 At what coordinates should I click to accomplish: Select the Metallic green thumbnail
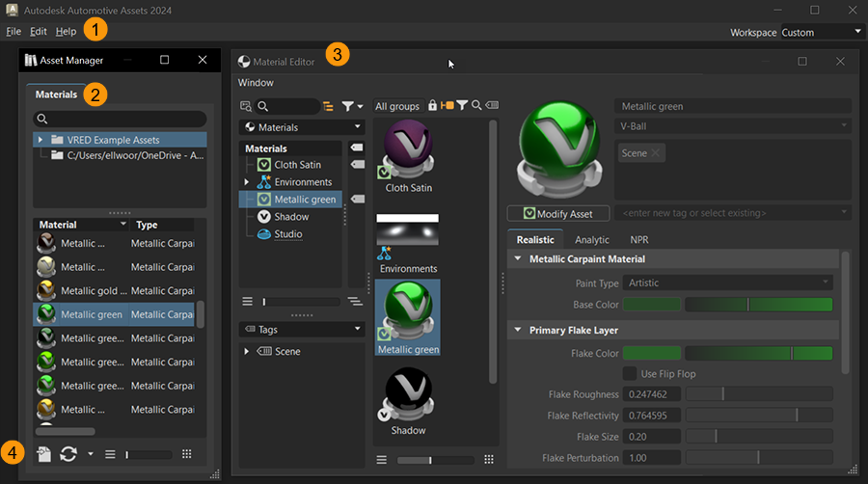coord(408,317)
